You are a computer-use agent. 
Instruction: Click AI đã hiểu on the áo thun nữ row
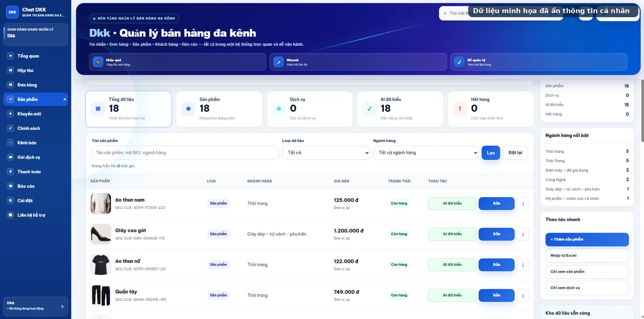pyautogui.click(x=452, y=265)
